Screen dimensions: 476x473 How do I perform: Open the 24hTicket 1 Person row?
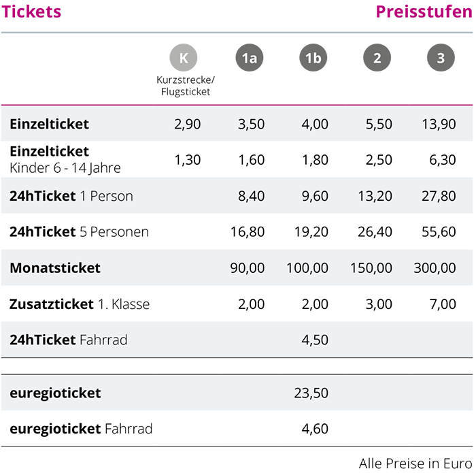[71, 196]
